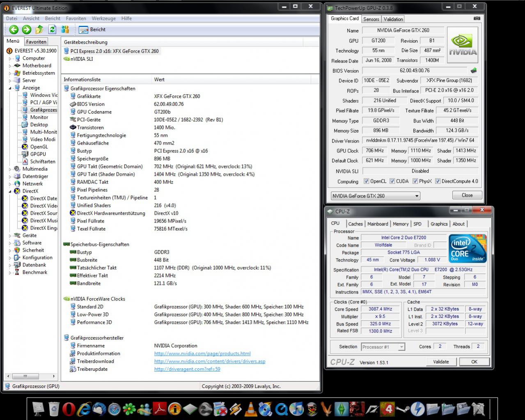Open the Datei menu
The height and width of the screenshot is (420, 525).
(11, 18)
